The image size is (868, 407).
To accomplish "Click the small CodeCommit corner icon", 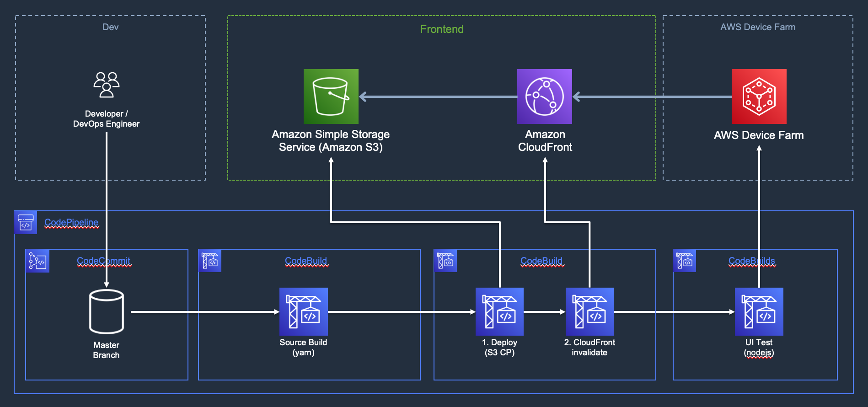I will tap(38, 261).
